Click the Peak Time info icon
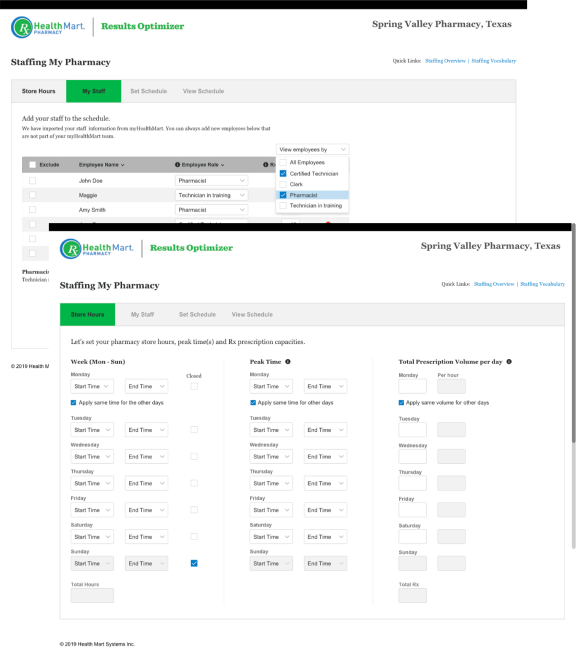 point(288,362)
